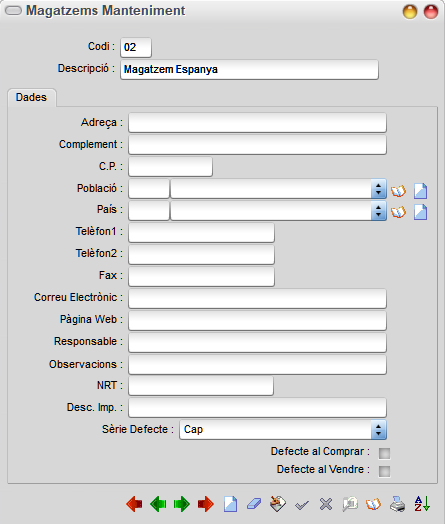Click the Telèfon2 input field
Image resolution: width=445 pixels, height=524 pixels.
(x=201, y=255)
